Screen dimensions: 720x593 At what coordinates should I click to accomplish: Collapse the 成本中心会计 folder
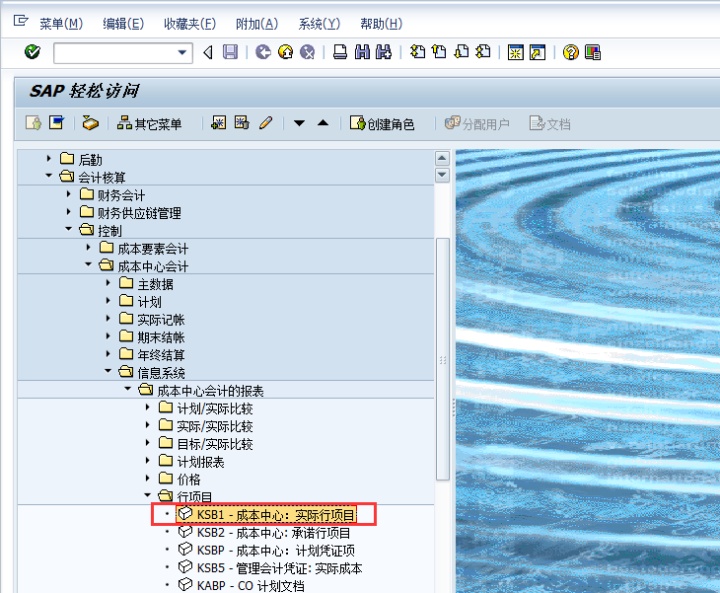click(88, 264)
